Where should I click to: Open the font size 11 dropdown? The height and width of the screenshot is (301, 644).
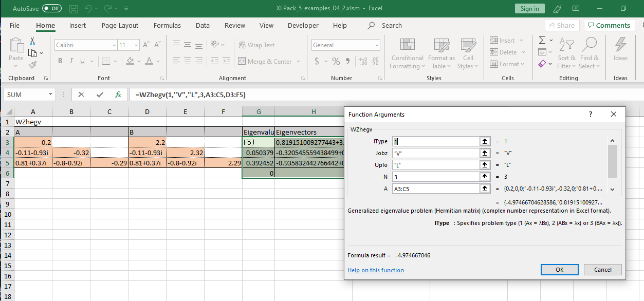(x=136, y=45)
